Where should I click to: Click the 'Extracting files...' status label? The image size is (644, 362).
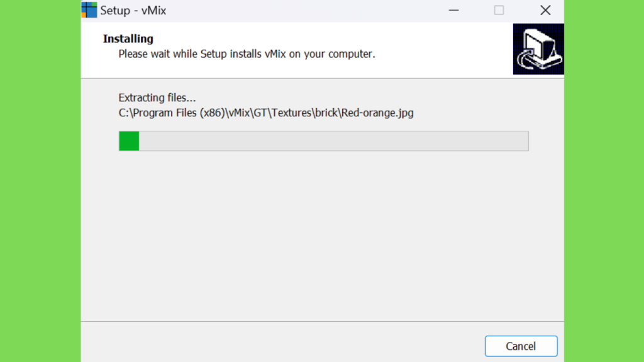point(157,97)
